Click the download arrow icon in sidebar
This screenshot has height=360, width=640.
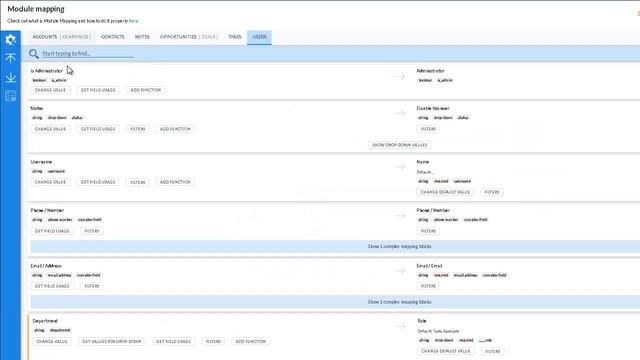(x=11, y=77)
